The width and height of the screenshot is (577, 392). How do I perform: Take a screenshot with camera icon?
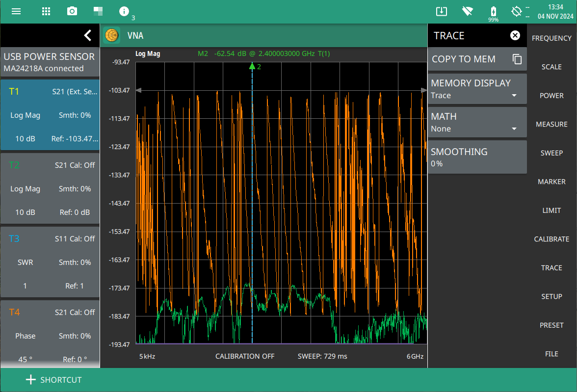(72, 11)
